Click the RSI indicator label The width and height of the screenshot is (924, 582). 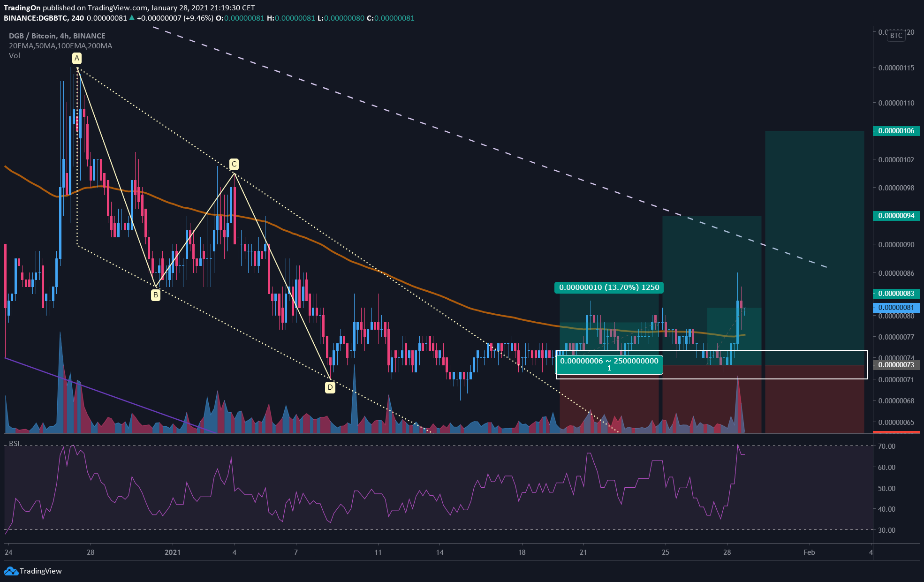[14, 444]
